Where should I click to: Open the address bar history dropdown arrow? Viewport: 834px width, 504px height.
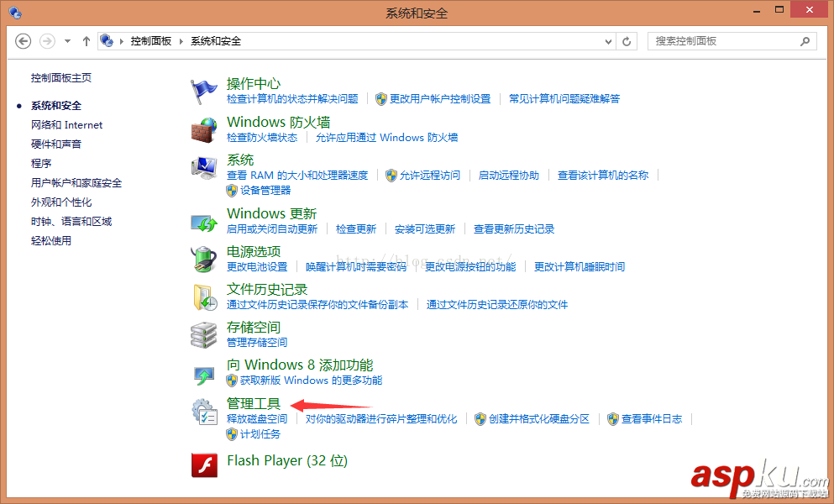(607, 40)
